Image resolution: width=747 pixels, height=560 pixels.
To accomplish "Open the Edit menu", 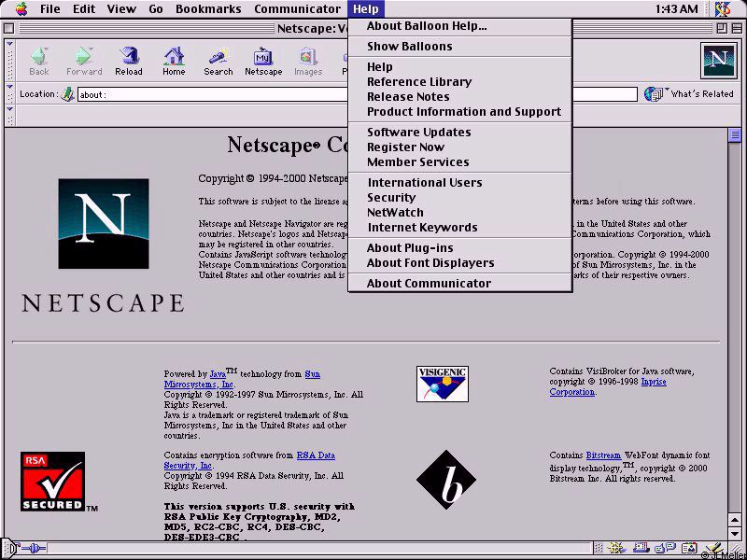I will (84, 8).
